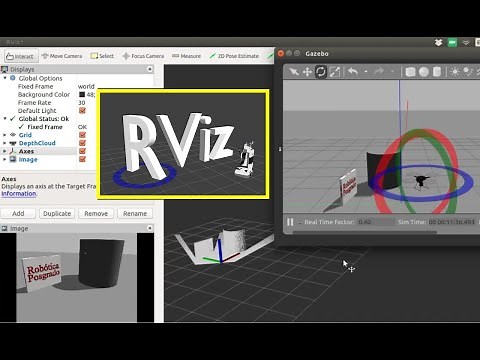Edit the Frame Rate value 30
480x360 pixels.
(82, 102)
